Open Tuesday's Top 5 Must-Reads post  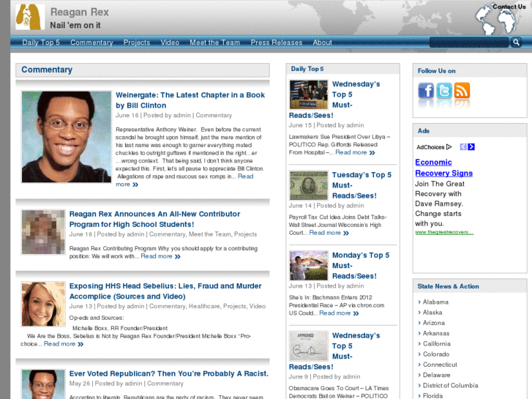(x=361, y=185)
